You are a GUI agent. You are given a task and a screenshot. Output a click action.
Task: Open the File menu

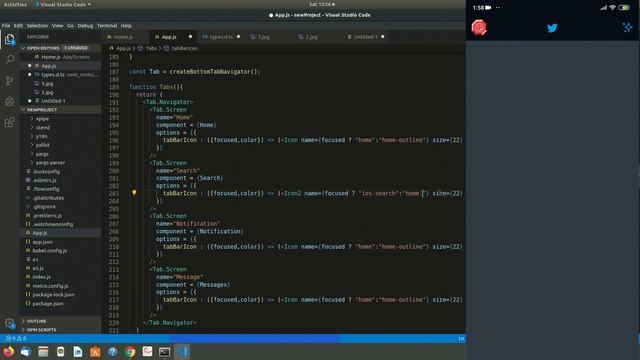6,25
